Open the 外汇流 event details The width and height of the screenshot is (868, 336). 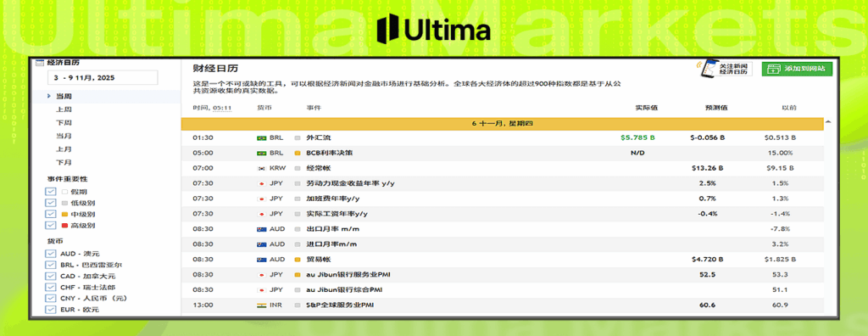[319, 137]
